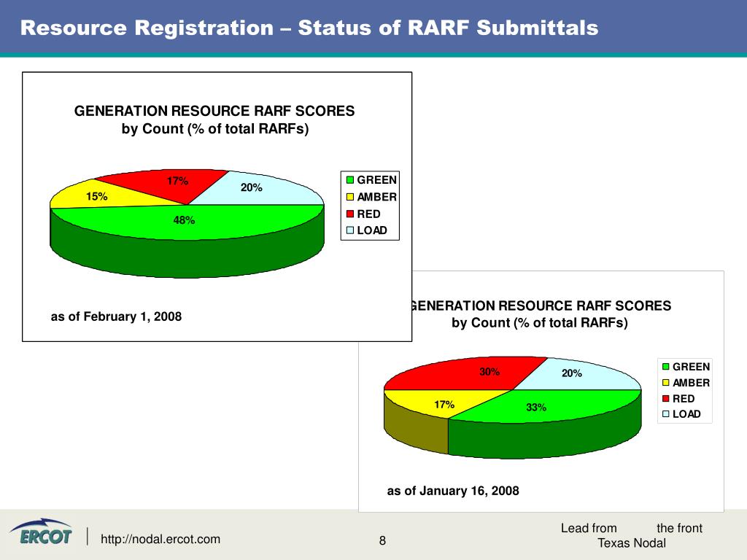Select the 48% green slice label
Viewport: 747px width, 560px height.
tap(184, 220)
